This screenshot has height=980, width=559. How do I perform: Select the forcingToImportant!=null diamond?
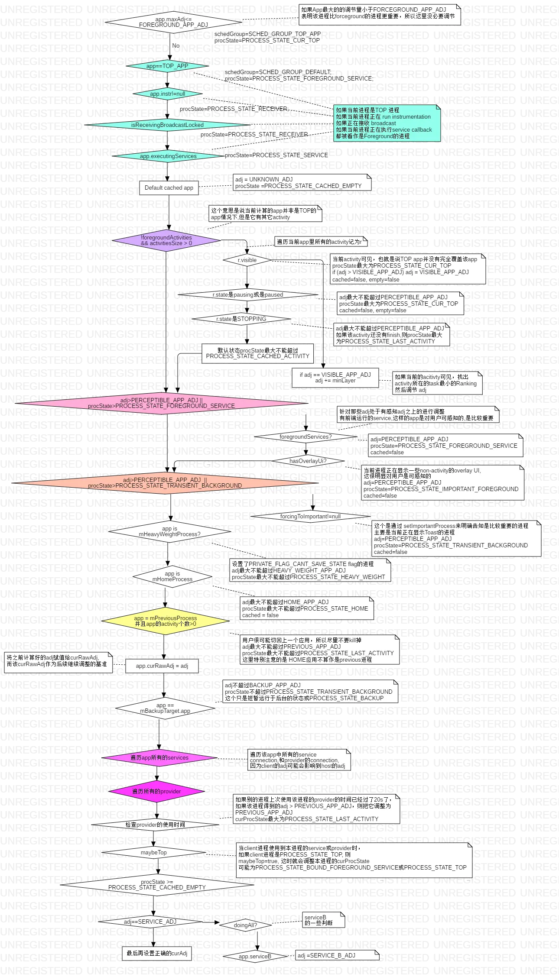tap(310, 517)
